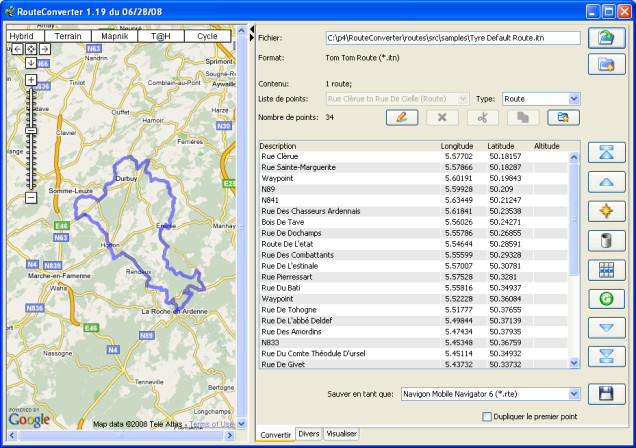
Task: Move selected point down one position
Action: point(606,328)
